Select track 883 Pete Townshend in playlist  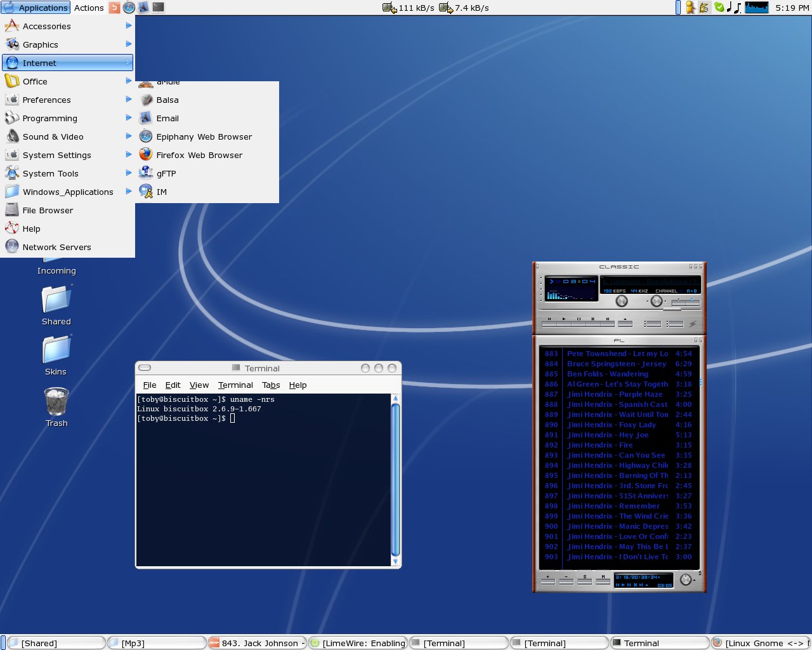coord(619,354)
